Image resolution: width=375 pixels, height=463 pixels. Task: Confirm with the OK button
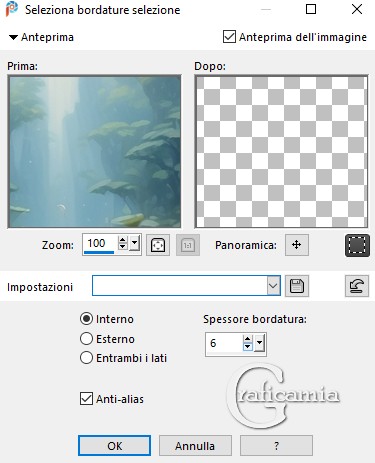coord(114,446)
